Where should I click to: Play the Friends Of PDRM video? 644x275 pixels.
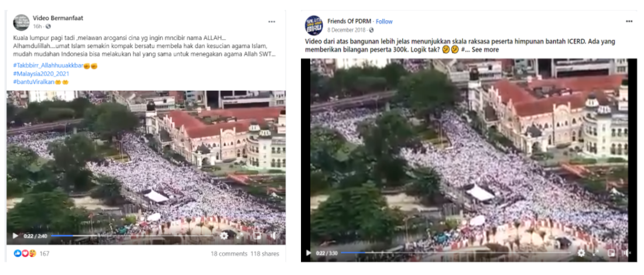point(309,253)
